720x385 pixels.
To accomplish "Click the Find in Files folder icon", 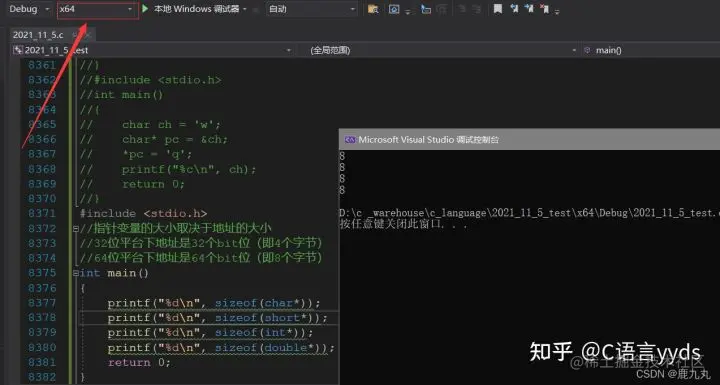I will click(373, 9).
